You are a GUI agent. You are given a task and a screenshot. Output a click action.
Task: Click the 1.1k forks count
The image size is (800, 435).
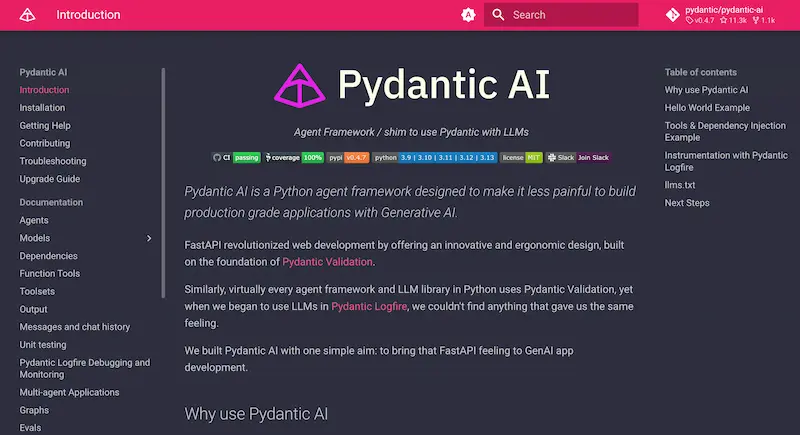(764, 20)
